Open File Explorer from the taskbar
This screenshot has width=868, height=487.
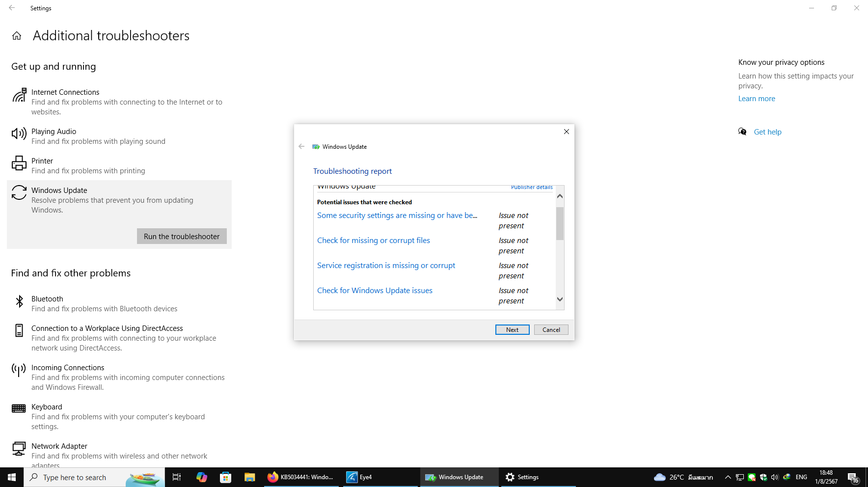click(x=249, y=477)
